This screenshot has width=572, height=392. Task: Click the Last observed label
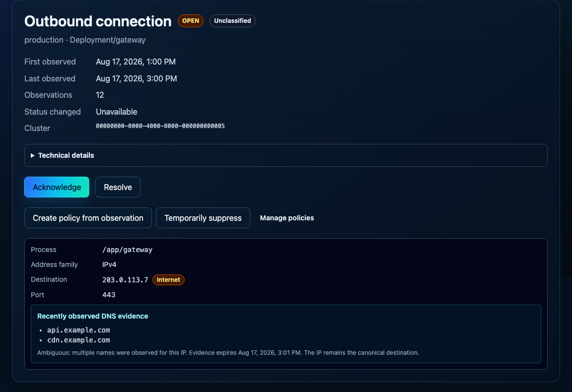click(x=50, y=78)
